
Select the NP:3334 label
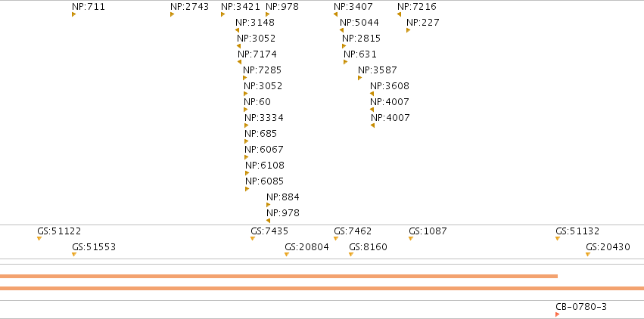[263, 118]
